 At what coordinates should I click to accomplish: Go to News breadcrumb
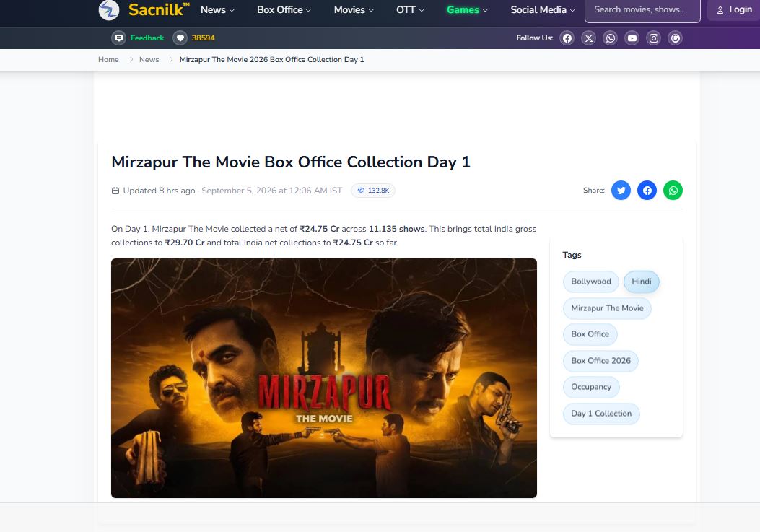(149, 59)
